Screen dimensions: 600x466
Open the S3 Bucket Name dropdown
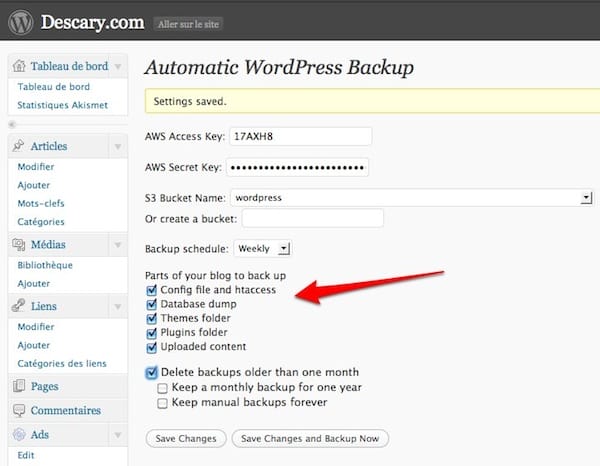[585, 198]
